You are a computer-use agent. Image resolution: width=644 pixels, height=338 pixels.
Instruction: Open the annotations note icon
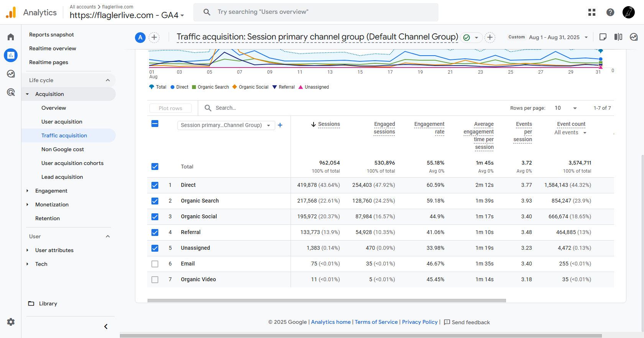click(x=603, y=37)
